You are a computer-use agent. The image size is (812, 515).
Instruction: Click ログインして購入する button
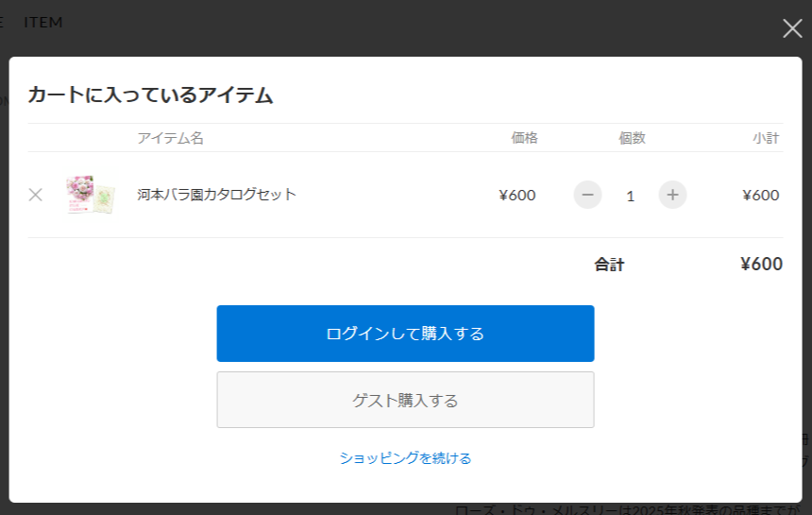[405, 334]
